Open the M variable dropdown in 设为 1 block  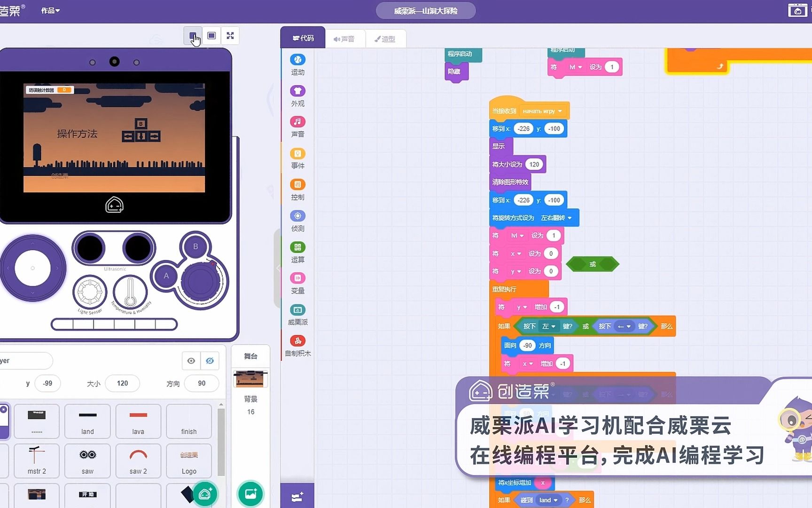click(x=517, y=236)
